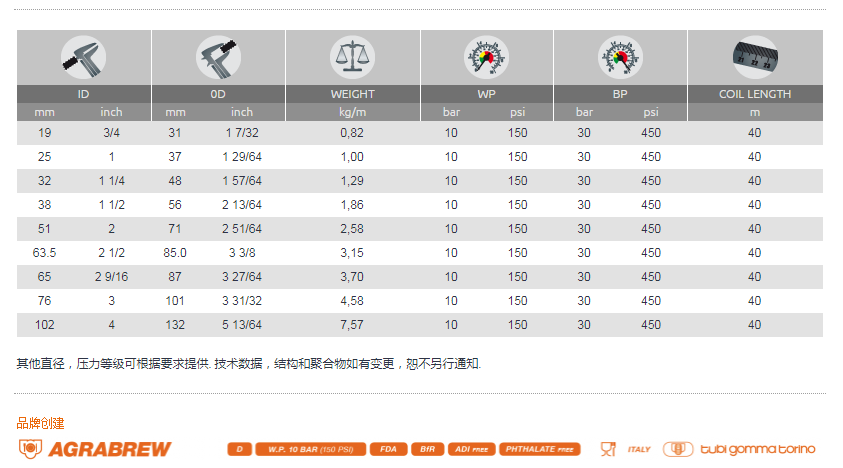Screen dimensions: 843x468
Task: Click the BfR certification badge
Action: tap(426, 449)
